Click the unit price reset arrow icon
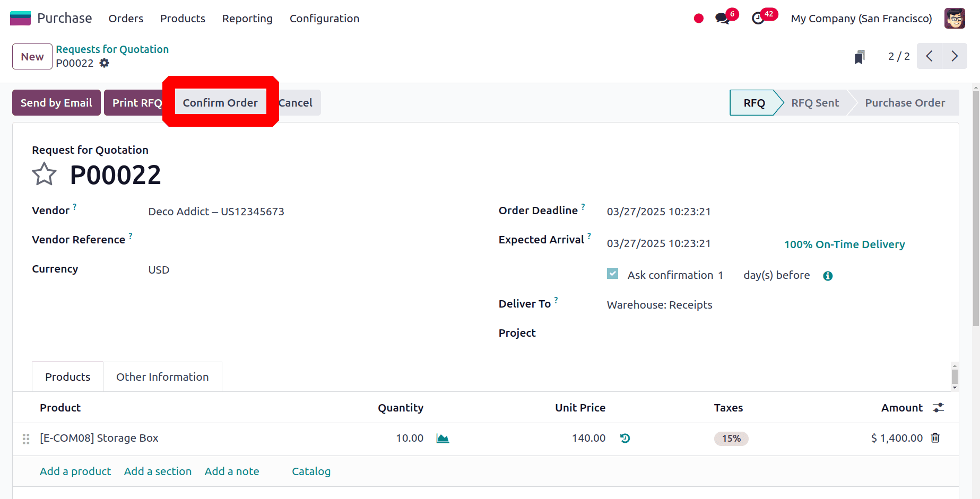 [625, 438]
